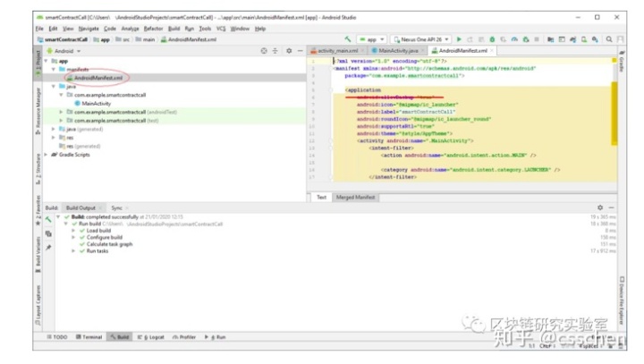Close the Build Output tab
This screenshot has height=364, width=644.
pyautogui.click(x=100, y=207)
